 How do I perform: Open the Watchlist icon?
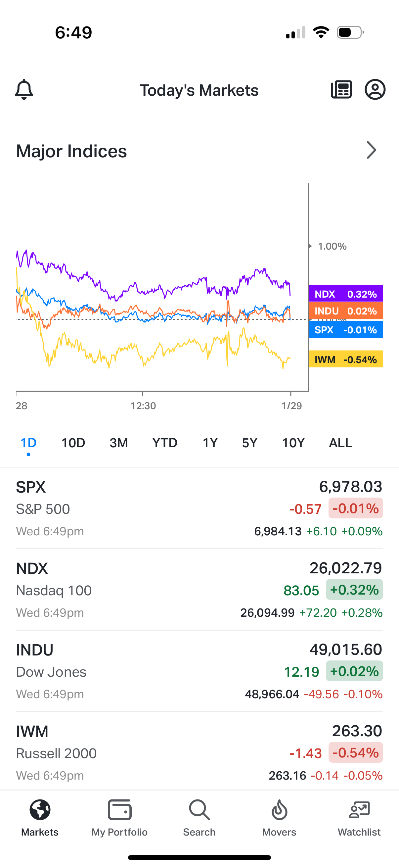point(359,809)
